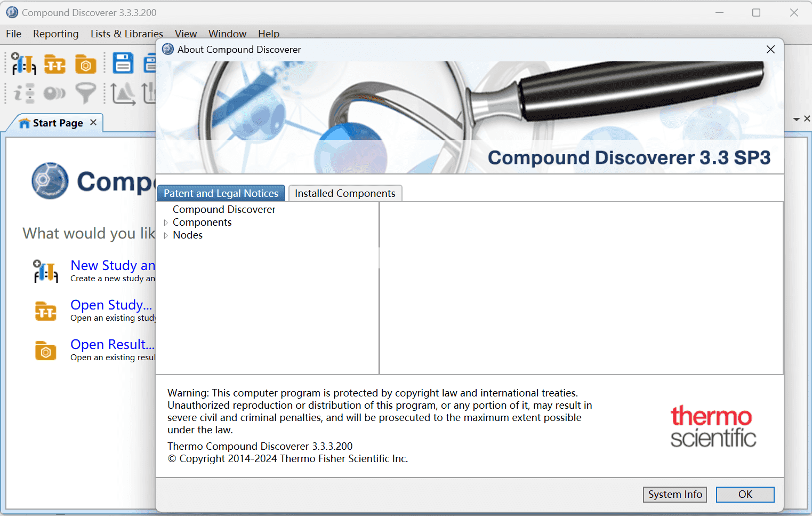The width and height of the screenshot is (812, 516).
Task: Open the tab list dropdown arrow at right
Action: tap(797, 119)
